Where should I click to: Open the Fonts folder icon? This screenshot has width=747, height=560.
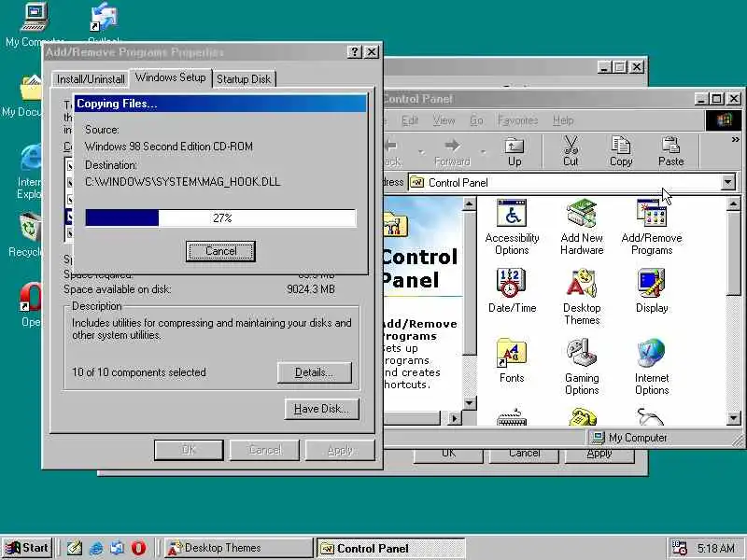coord(511,360)
